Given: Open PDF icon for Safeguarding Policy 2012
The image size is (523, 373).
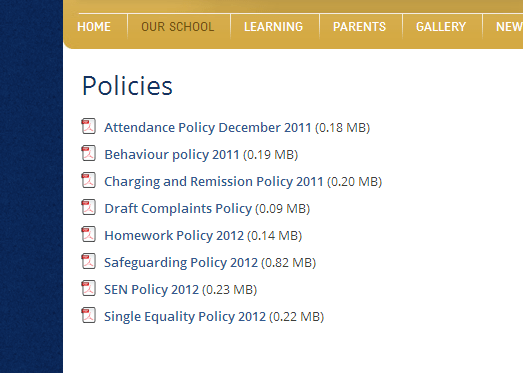Looking at the screenshot, I should pos(88,261).
